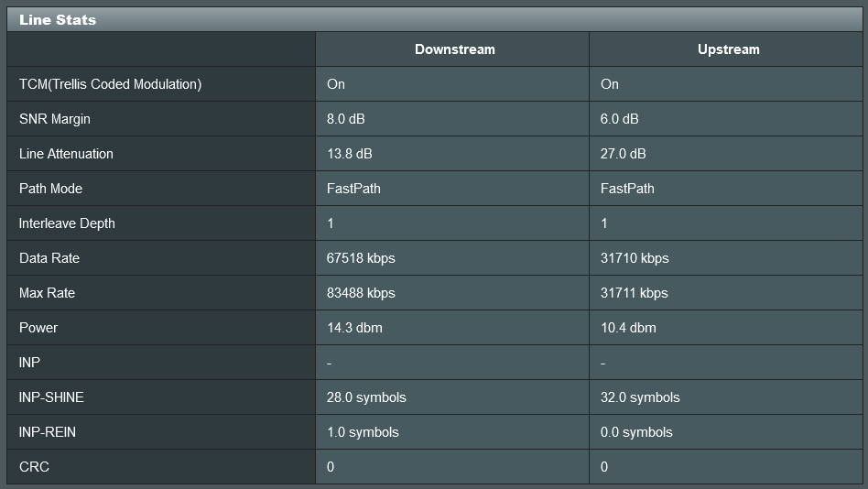The image size is (868, 489).
Task: Select the Downstream column header
Action: 454,49
